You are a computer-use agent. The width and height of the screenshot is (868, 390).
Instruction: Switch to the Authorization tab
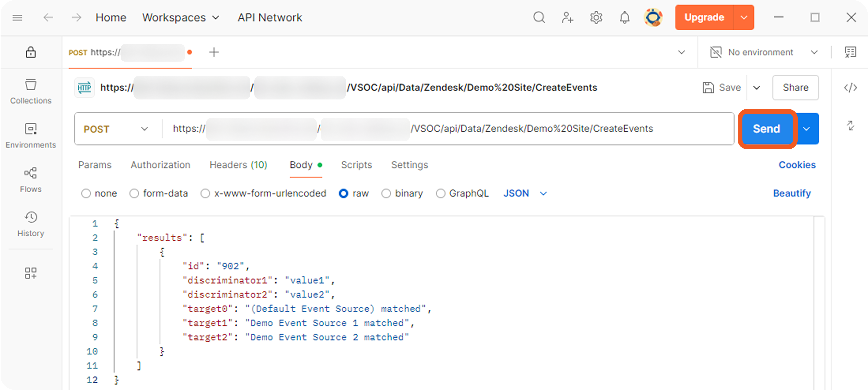pyautogui.click(x=160, y=165)
